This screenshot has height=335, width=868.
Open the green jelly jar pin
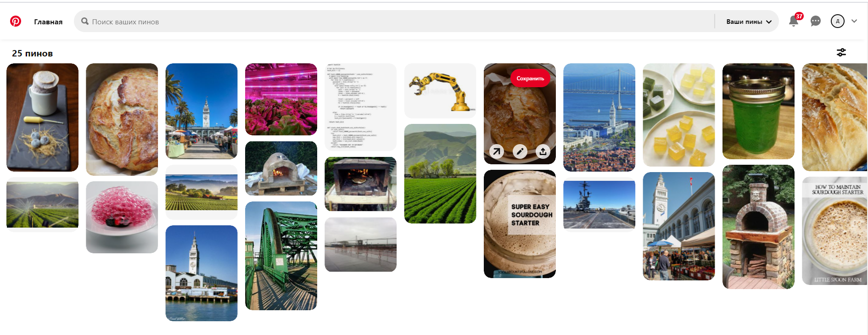(758, 112)
